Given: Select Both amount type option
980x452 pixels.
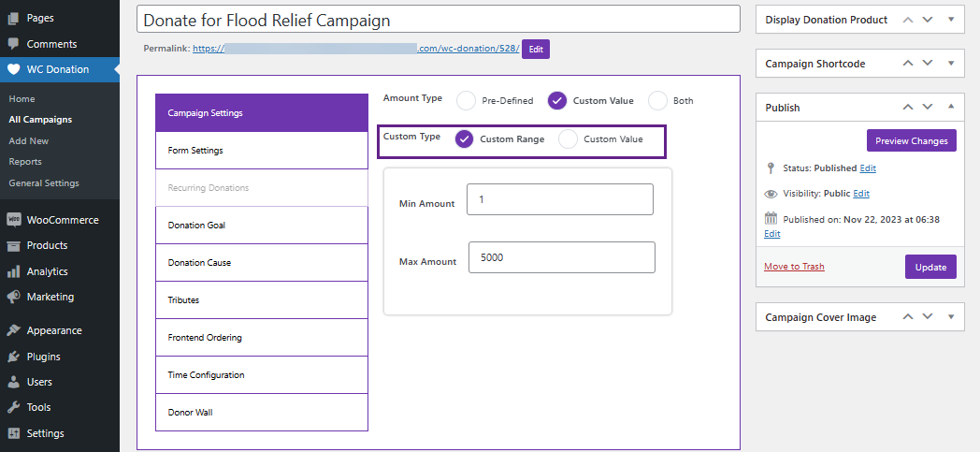Looking at the screenshot, I should pyautogui.click(x=657, y=101).
